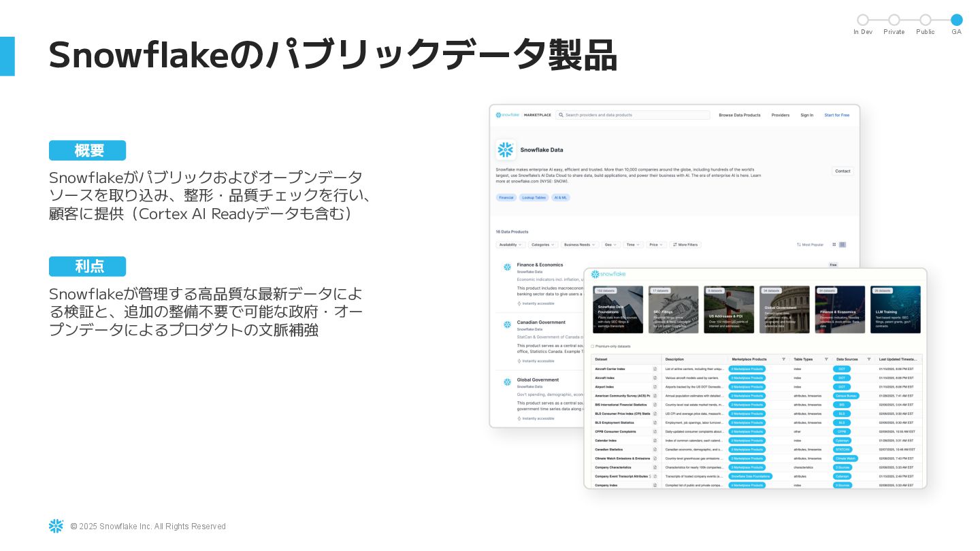The height and width of the screenshot is (551, 980).
Task: Click the search providers and data products field
Action: (x=633, y=115)
